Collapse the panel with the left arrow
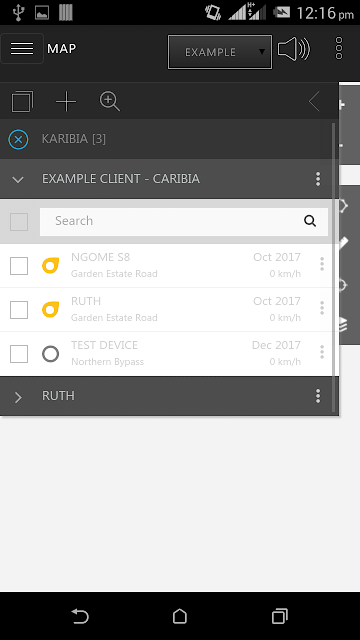 tap(314, 101)
